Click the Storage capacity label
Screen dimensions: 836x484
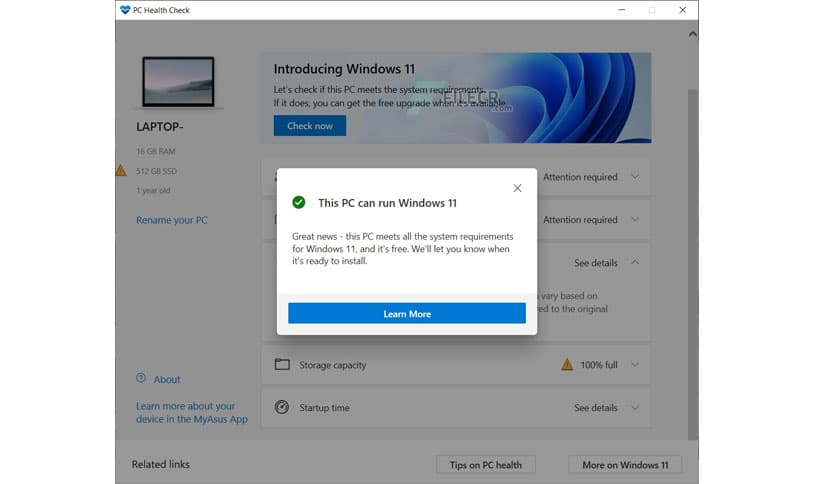(x=333, y=365)
